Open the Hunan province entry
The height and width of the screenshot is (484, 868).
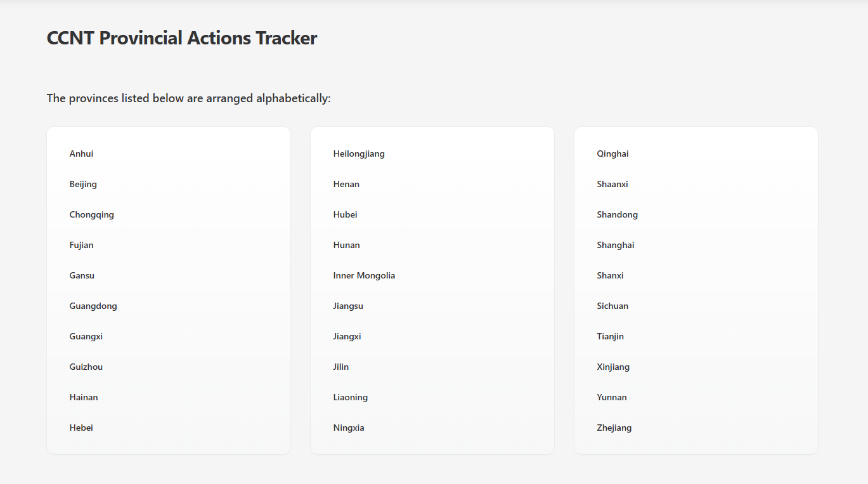point(346,245)
